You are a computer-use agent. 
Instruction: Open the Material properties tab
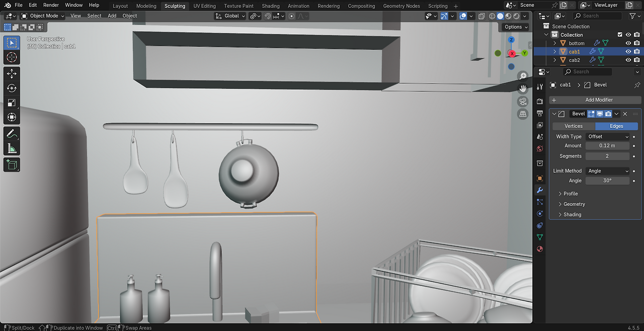[540, 249]
